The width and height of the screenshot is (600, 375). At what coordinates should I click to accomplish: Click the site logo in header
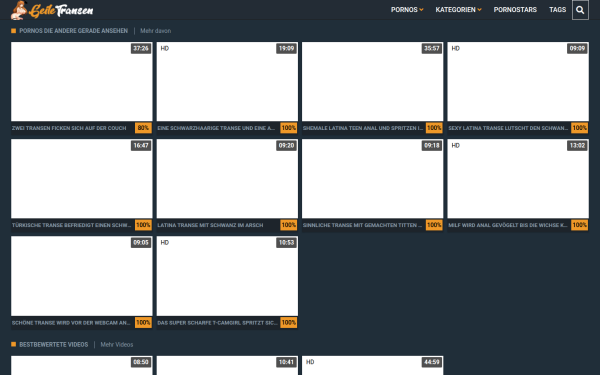(52, 10)
